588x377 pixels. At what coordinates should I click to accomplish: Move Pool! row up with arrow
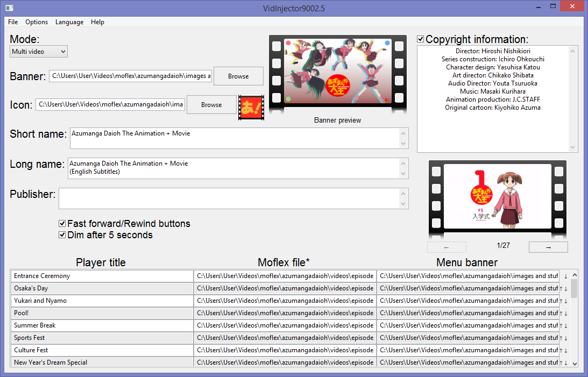coord(561,314)
